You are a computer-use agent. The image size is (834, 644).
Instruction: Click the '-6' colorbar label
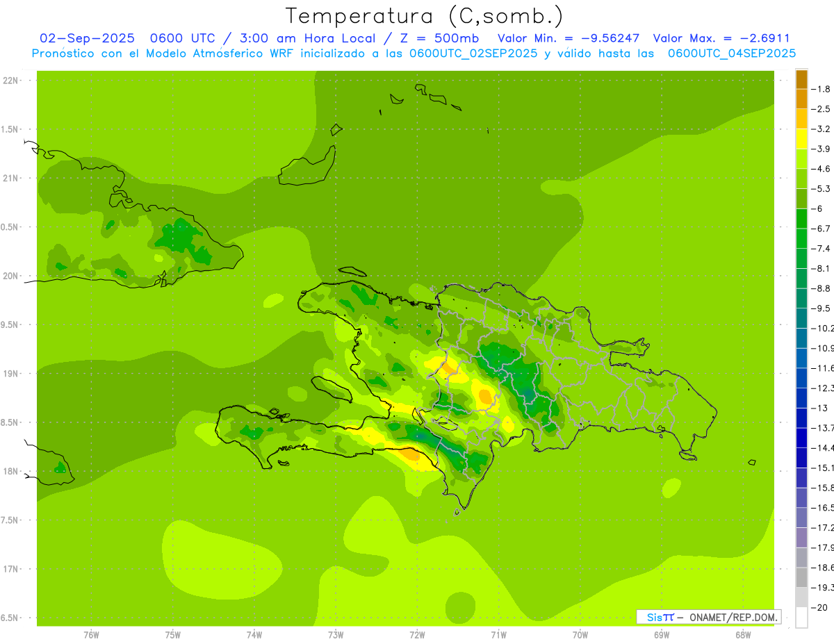point(818,208)
